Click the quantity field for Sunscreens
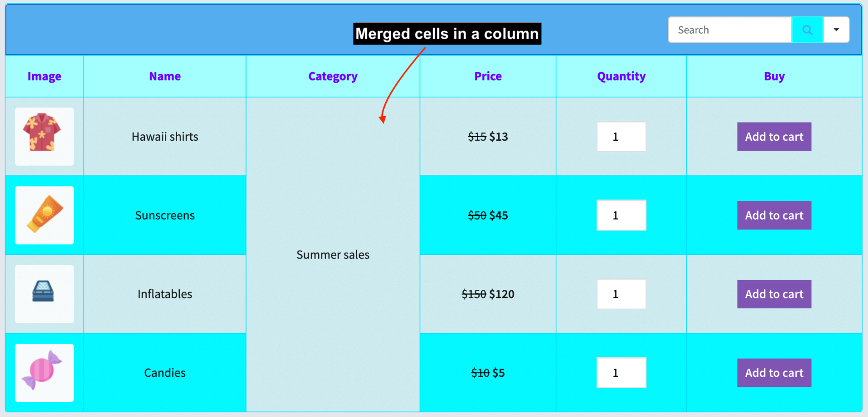Image resolution: width=868 pixels, height=417 pixels. [x=621, y=215]
